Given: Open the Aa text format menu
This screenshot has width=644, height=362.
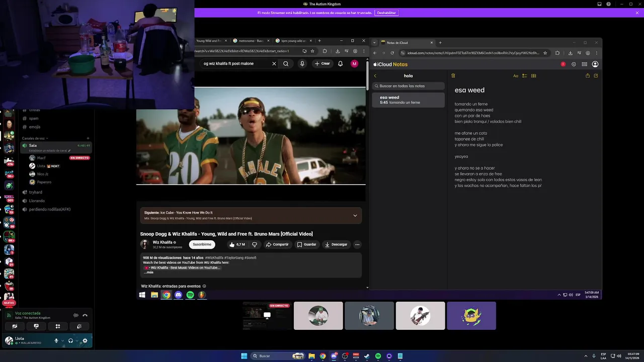Looking at the screenshot, I should point(516,76).
